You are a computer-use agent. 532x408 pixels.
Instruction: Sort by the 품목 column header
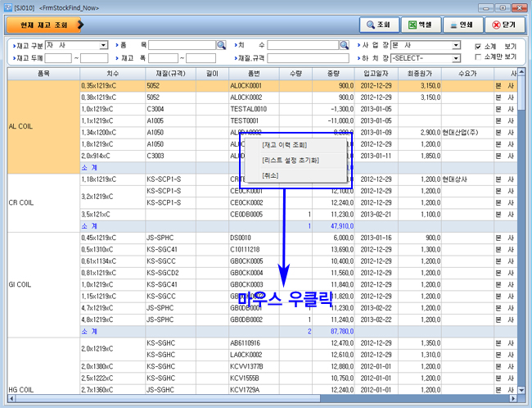(x=43, y=74)
